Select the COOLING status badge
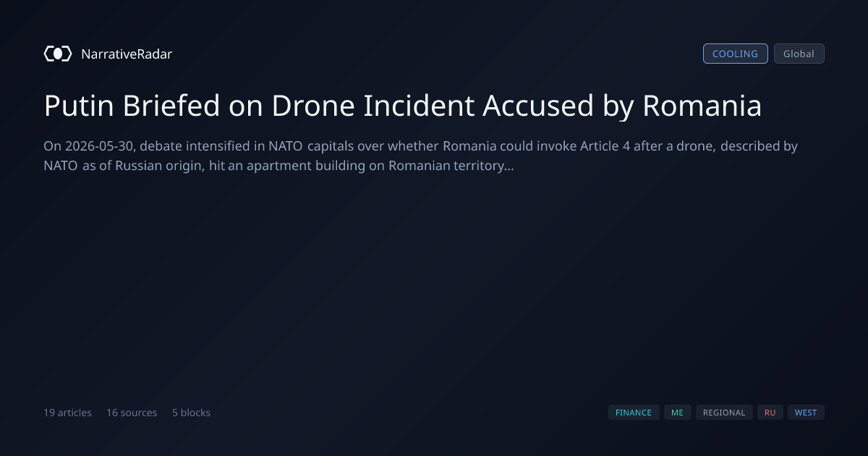 click(735, 54)
